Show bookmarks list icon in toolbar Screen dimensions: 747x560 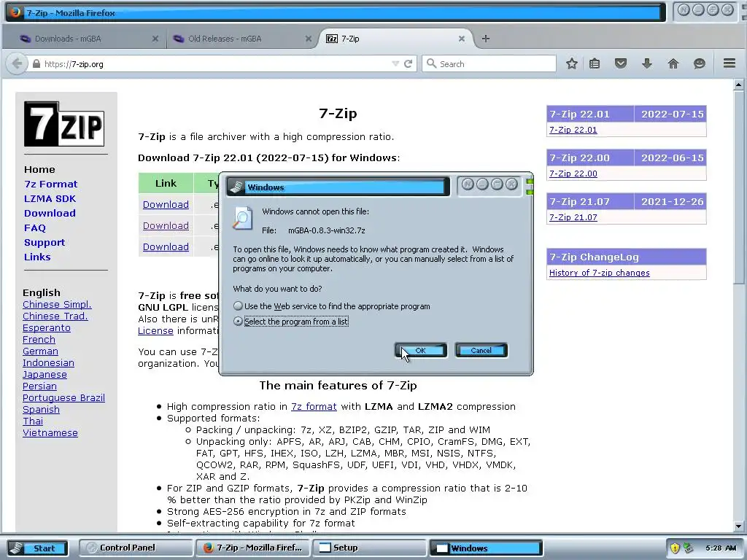coord(595,63)
